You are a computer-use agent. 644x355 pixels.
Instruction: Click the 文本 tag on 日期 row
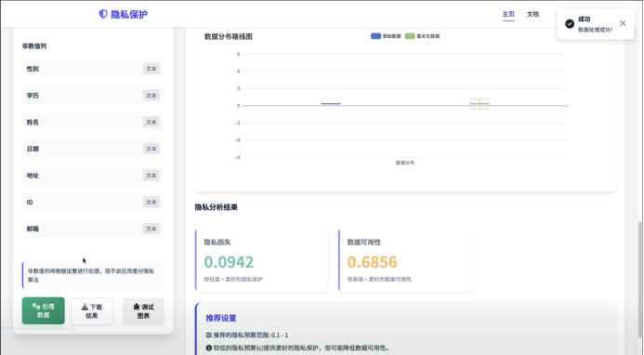tap(151, 149)
